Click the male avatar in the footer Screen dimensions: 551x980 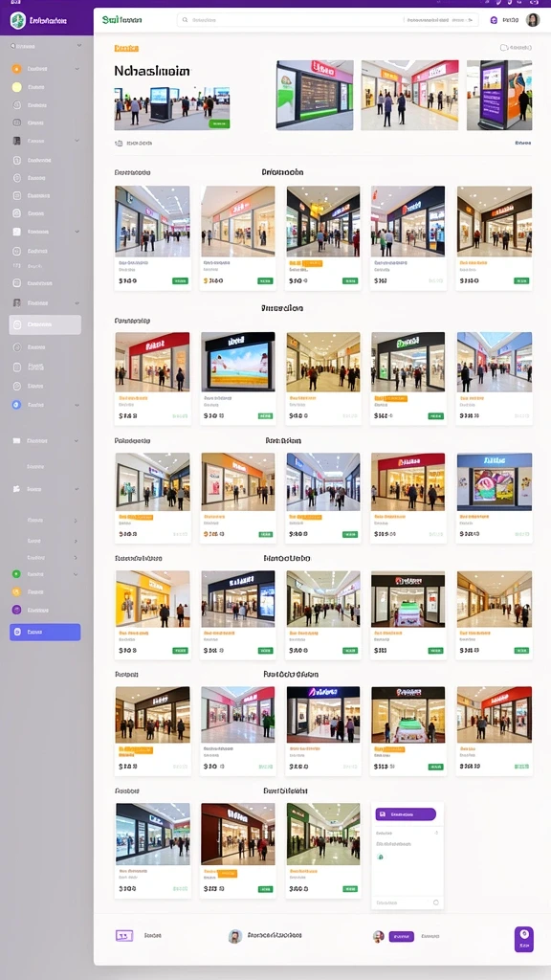(235, 936)
